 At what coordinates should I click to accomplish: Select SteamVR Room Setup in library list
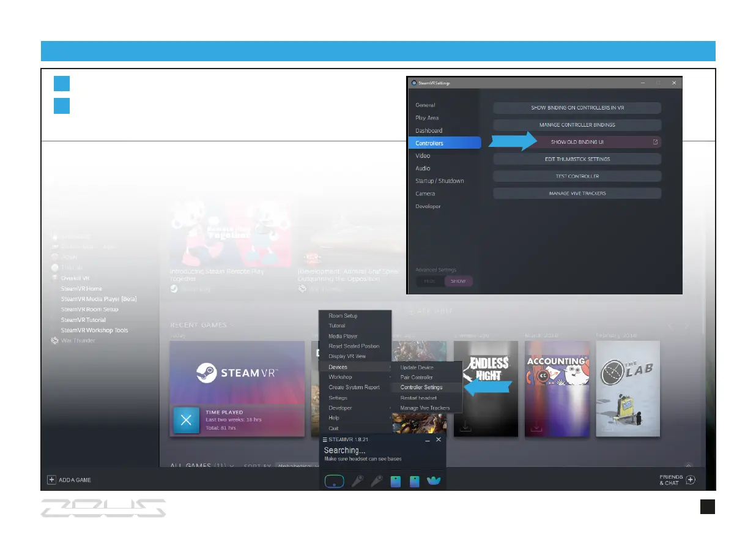coord(89,309)
